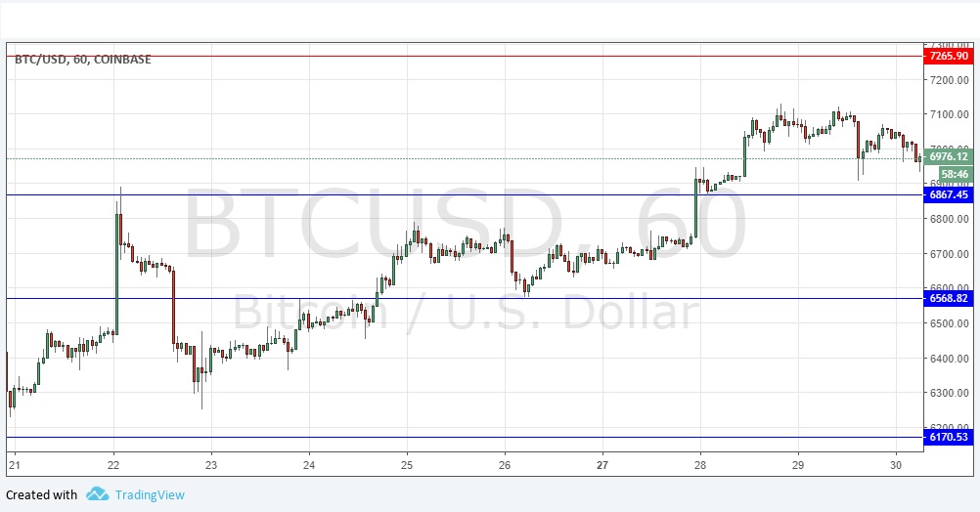Click the 58:46 countdown timer label
The width and height of the screenshot is (980, 512).
(x=949, y=173)
